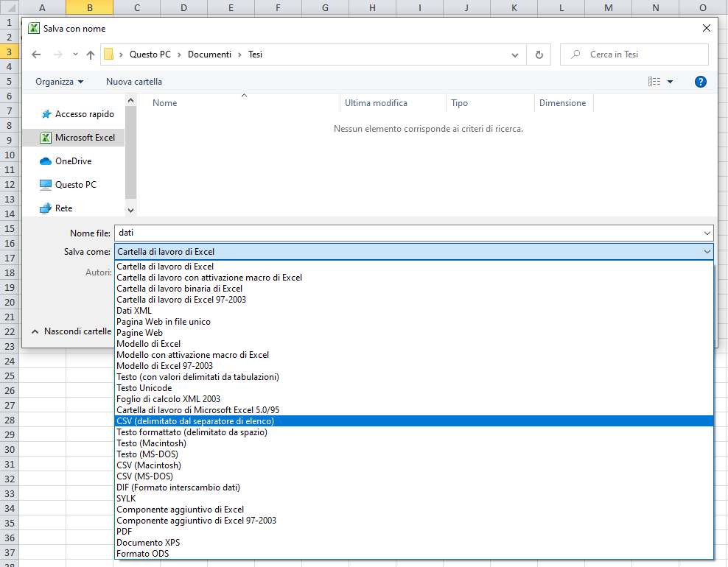
Task: Choose CSV (Macintosh) format
Action: tap(413, 465)
